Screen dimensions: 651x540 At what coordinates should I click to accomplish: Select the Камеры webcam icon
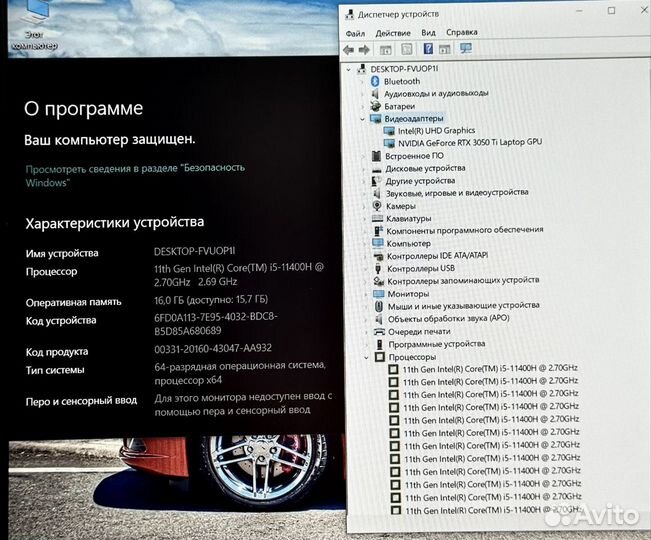click(x=377, y=206)
